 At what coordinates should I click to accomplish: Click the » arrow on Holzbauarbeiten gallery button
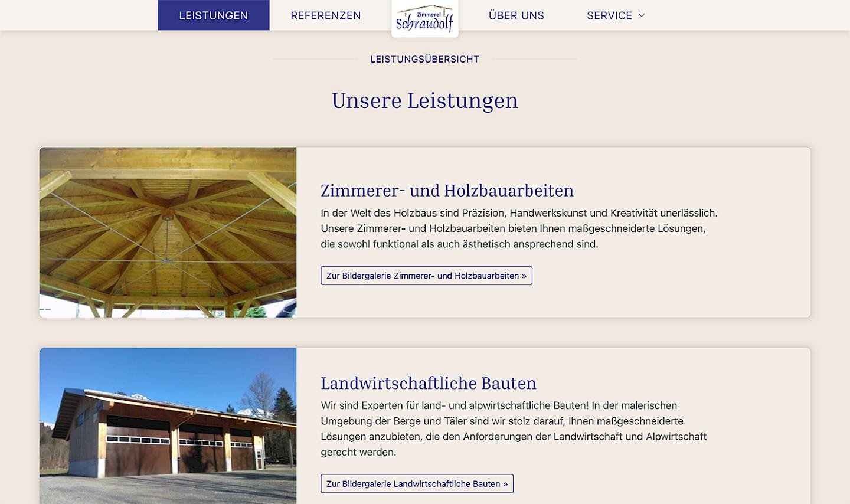click(x=524, y=276)
